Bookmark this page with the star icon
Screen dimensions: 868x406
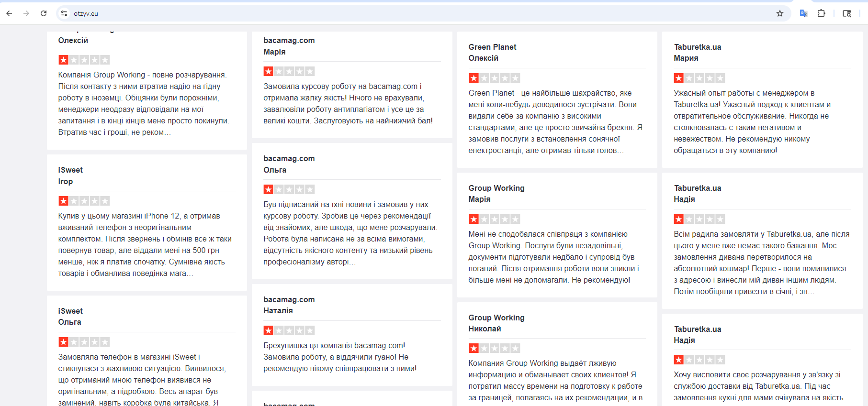[x=780, y=13]
